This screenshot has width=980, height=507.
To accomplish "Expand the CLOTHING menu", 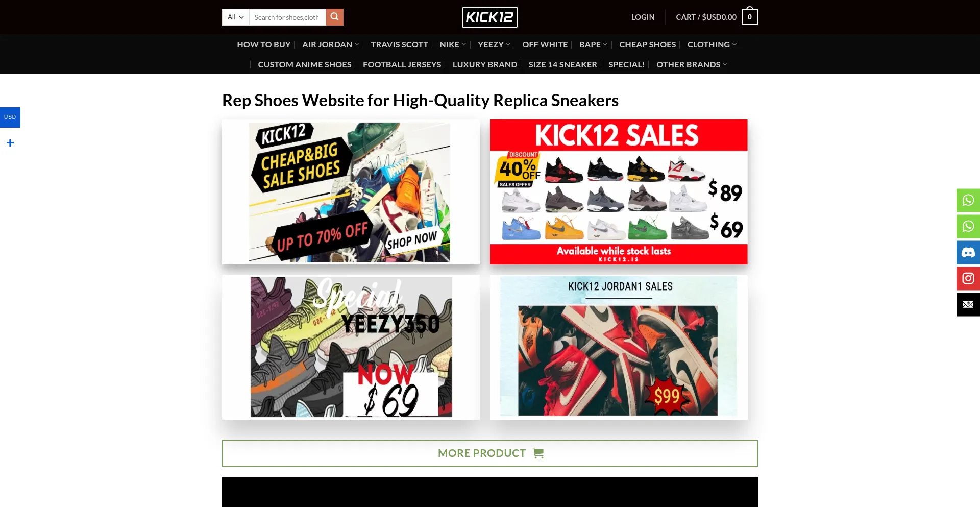I will coord(712,44).
